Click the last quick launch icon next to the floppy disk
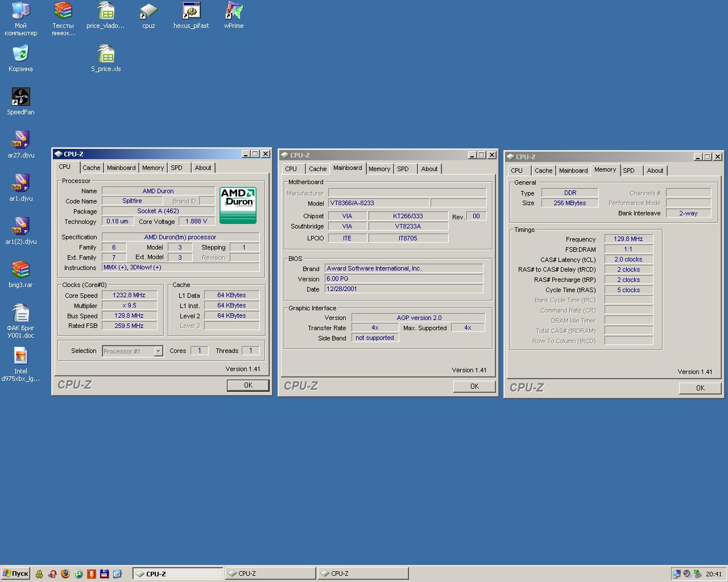728x582 pixels. coord(118,574)
